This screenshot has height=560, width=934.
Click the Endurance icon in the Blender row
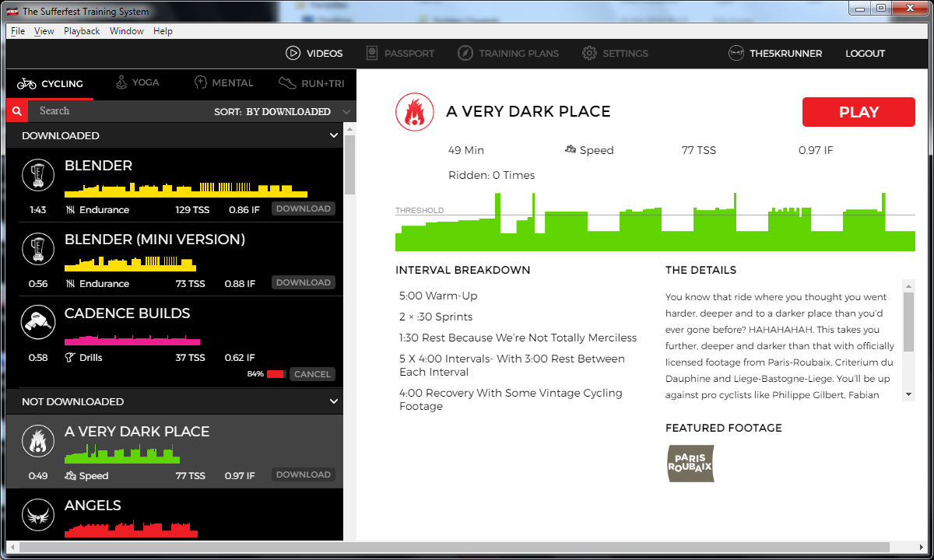71,210
